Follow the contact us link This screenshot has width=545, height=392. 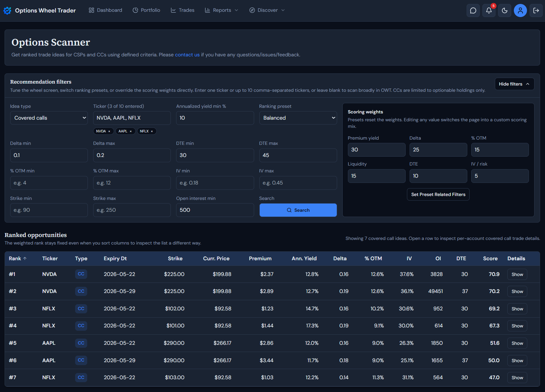coord(187,55)
